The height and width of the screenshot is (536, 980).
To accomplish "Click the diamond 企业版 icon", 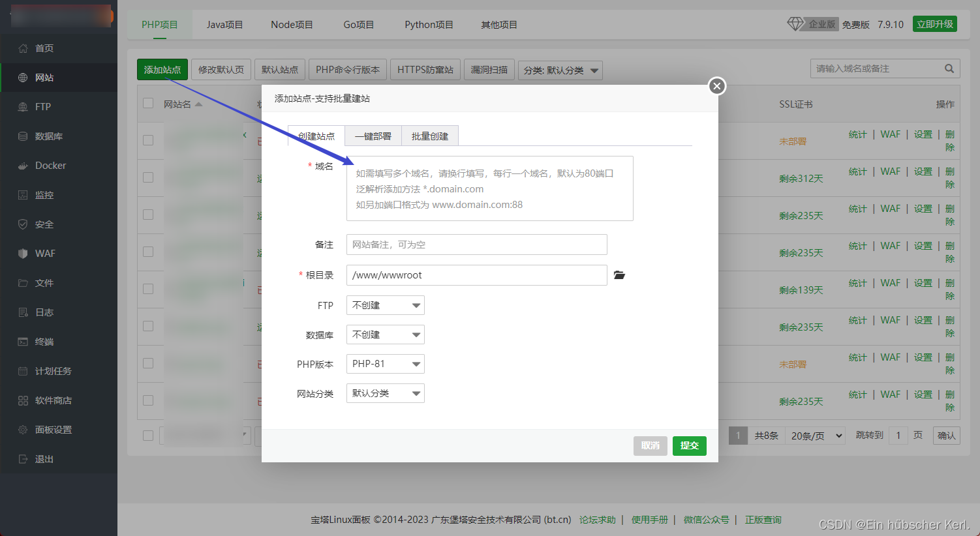I will 795,24.
